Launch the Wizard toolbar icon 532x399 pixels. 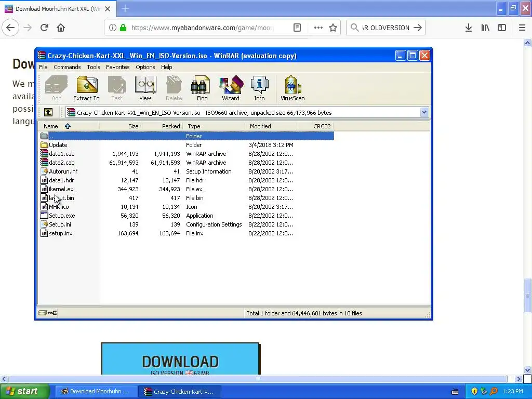(231, 88)
